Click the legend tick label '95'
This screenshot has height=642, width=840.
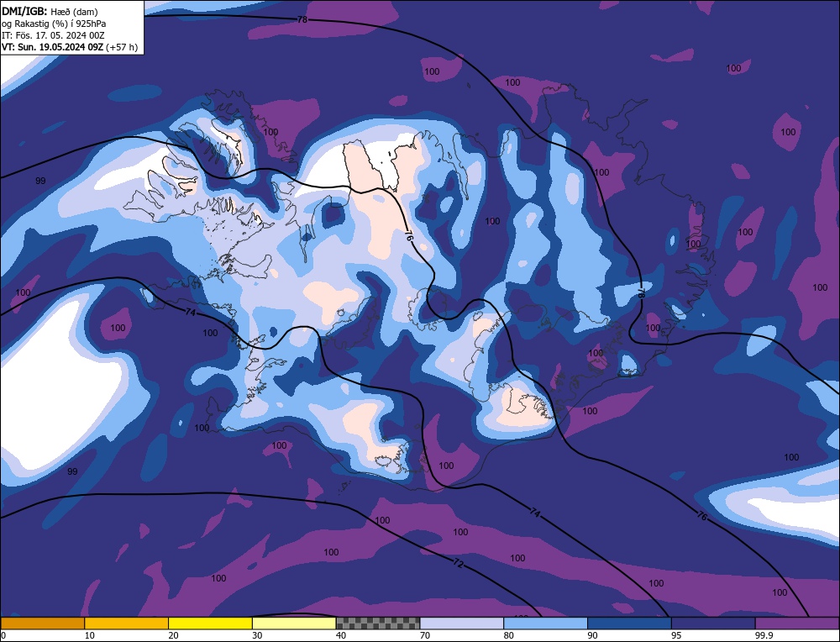pyautogui.click(x=676, y=635)
